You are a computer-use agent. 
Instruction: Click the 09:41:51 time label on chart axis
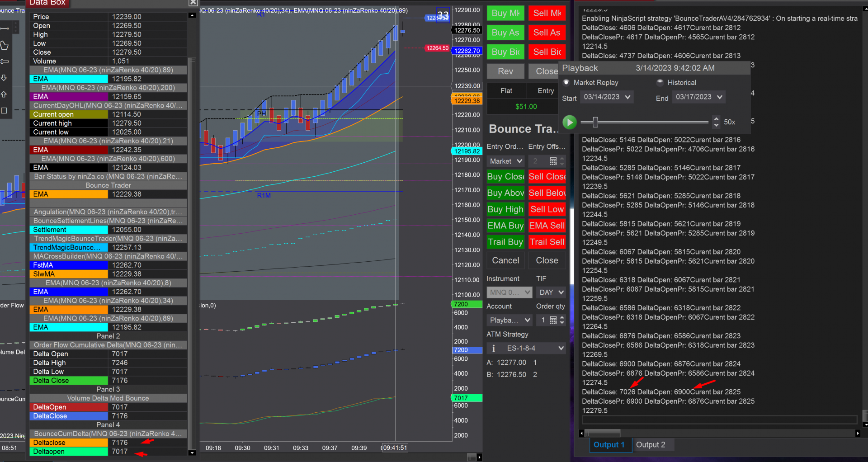click(x=395, y=448)
